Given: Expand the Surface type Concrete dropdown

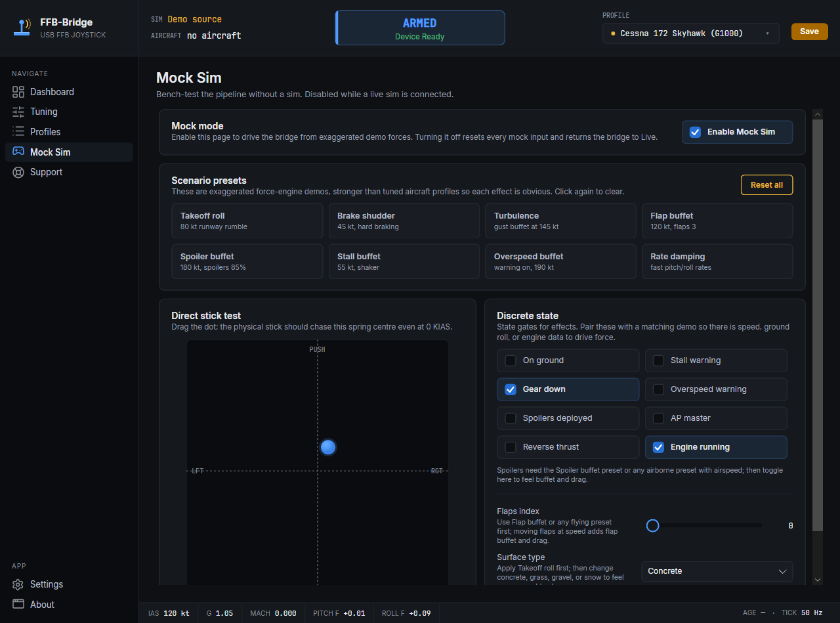Looking at the screenshot, I should tap(717, 571).
